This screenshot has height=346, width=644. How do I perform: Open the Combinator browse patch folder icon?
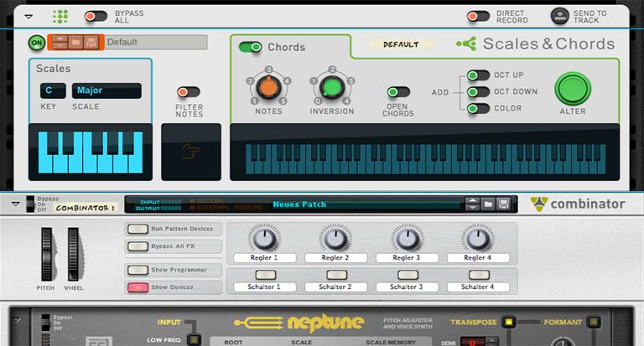click(488, 204)
